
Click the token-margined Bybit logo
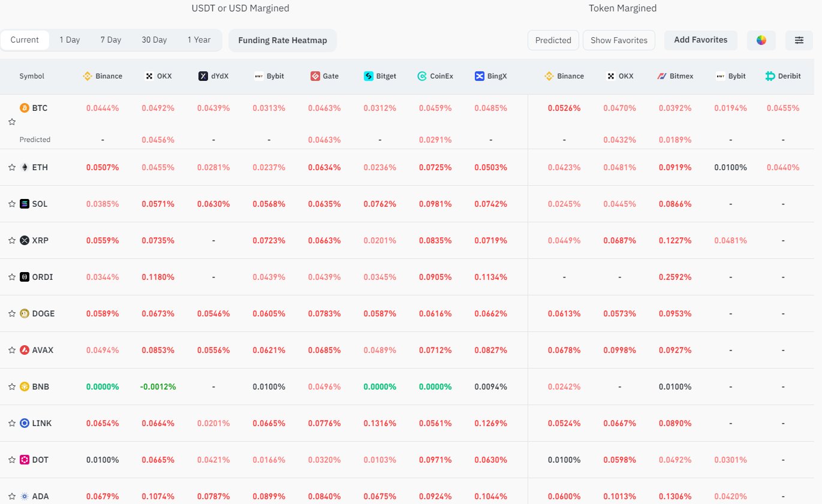click(x=720, y=76)
